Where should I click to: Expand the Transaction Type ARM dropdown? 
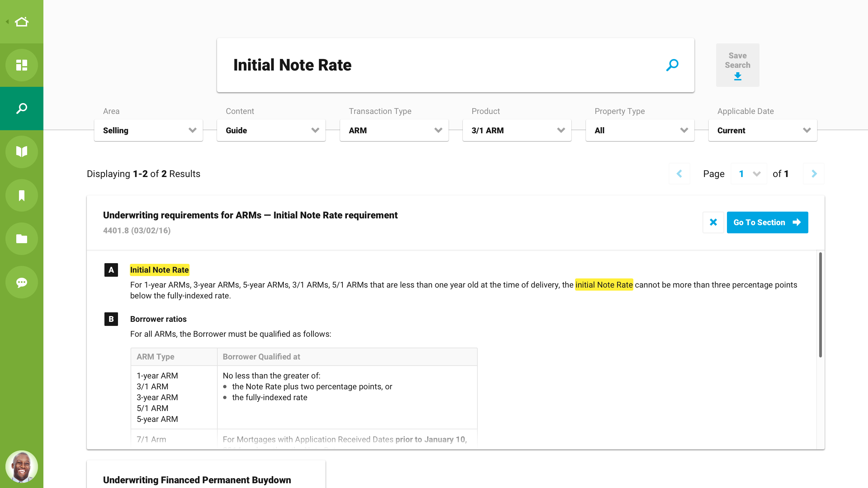[x=394, y=130]
